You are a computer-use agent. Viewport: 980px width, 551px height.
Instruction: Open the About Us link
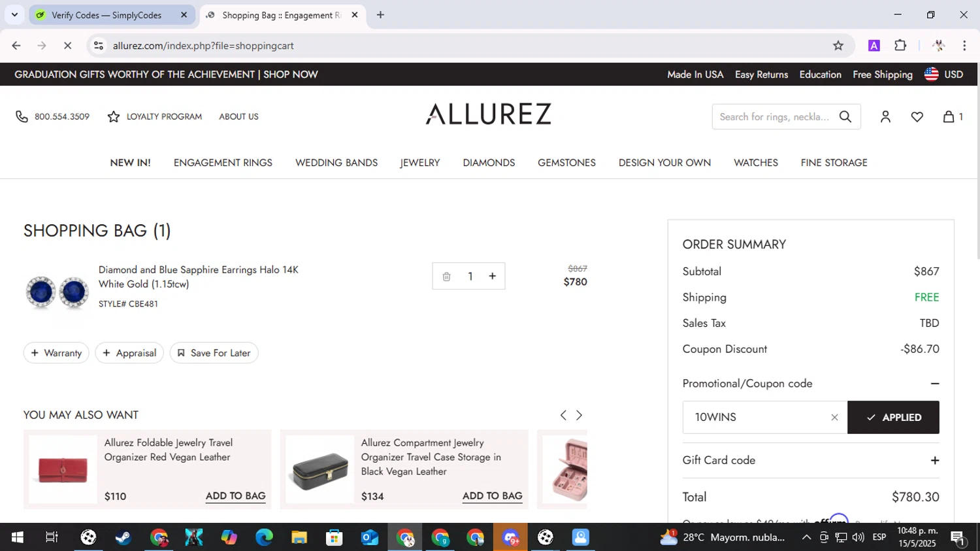click(238, 116)
